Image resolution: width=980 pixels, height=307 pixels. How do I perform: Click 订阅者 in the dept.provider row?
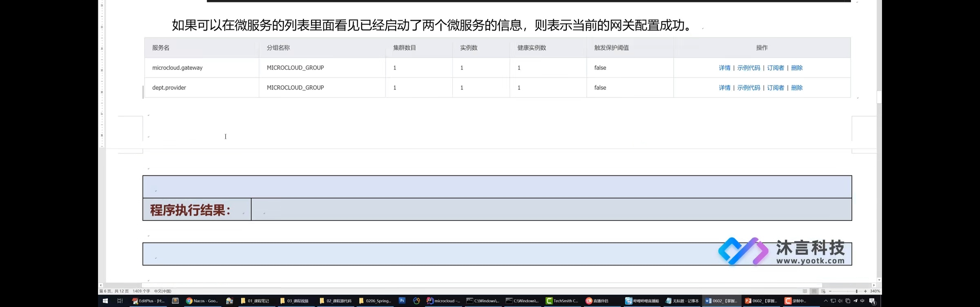[x=775, y=88]
